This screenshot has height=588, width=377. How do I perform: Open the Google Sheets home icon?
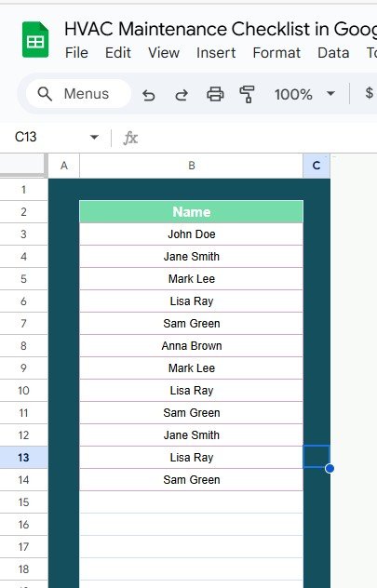click(35, 40)
